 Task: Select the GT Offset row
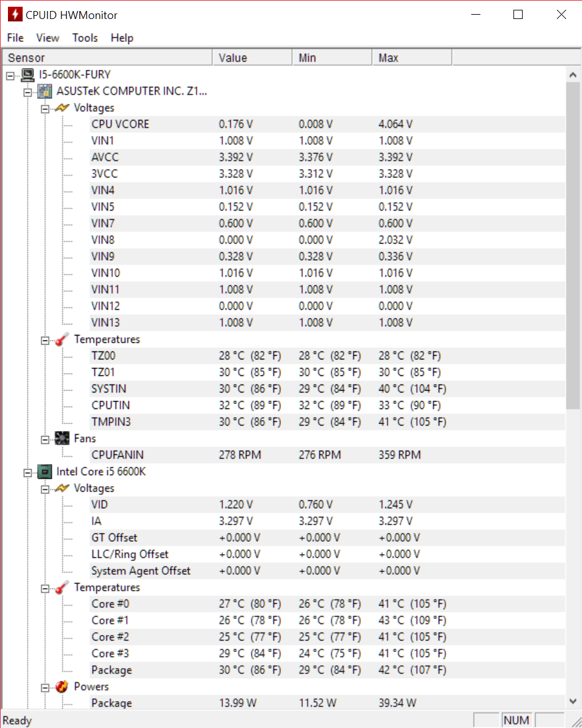[327, 538]
